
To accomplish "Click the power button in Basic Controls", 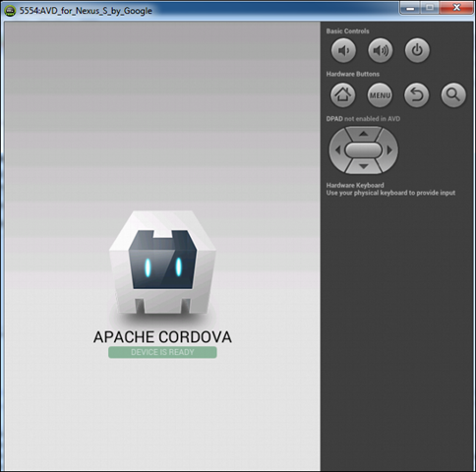I will 417,51.
